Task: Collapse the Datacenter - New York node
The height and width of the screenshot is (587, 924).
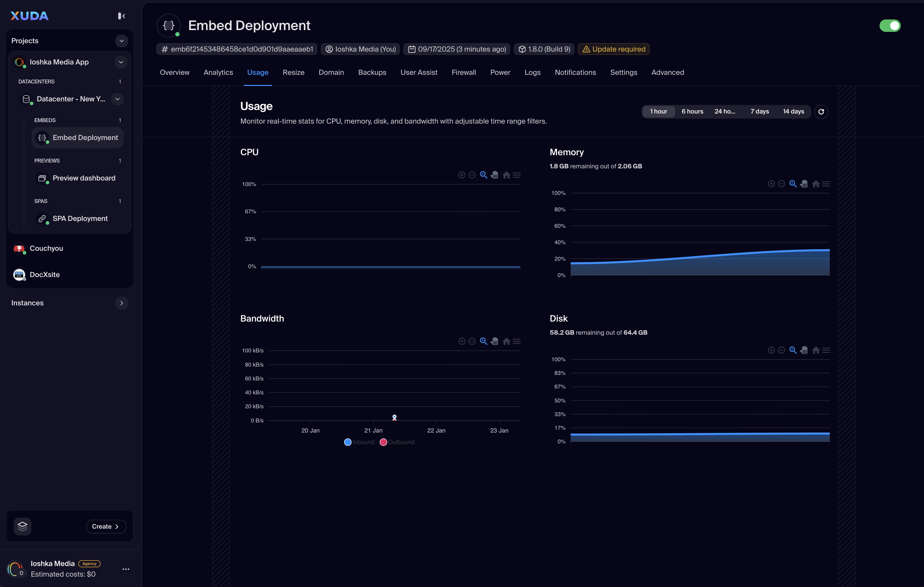Action: click(x=117, y=99)
